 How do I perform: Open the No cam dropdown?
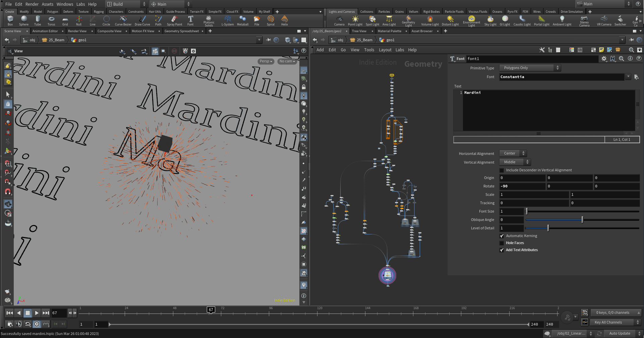point(287,61)
